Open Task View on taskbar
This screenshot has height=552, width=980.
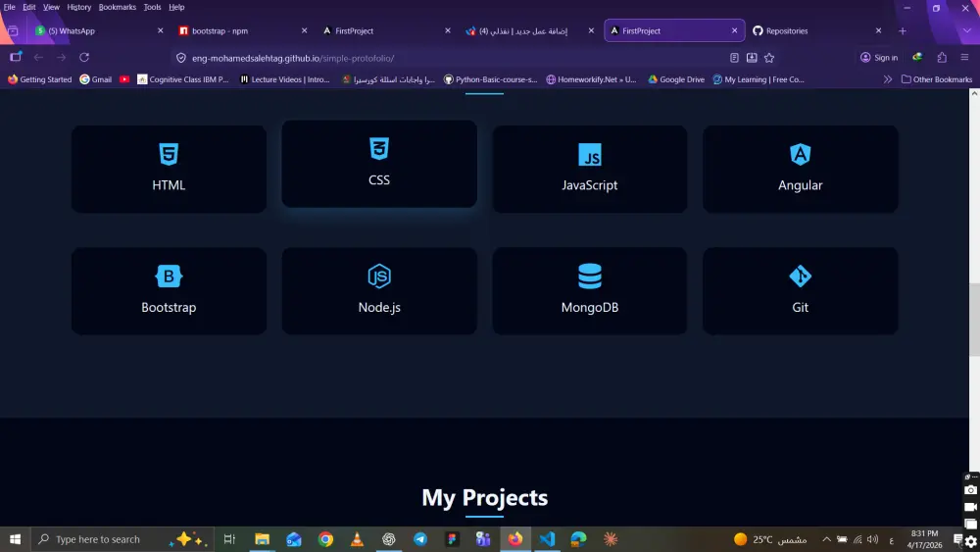[229, 539]
